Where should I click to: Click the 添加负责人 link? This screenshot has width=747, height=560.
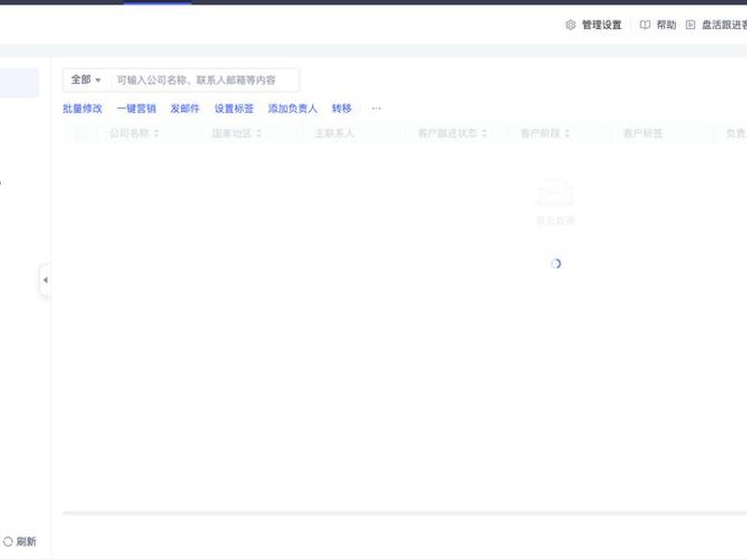click(292, 108)
